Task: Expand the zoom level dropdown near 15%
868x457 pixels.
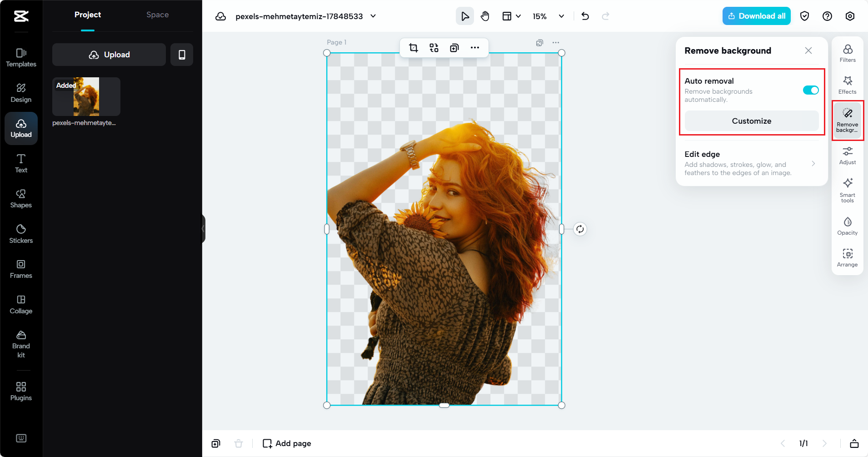Action: (x=562, y=16)
